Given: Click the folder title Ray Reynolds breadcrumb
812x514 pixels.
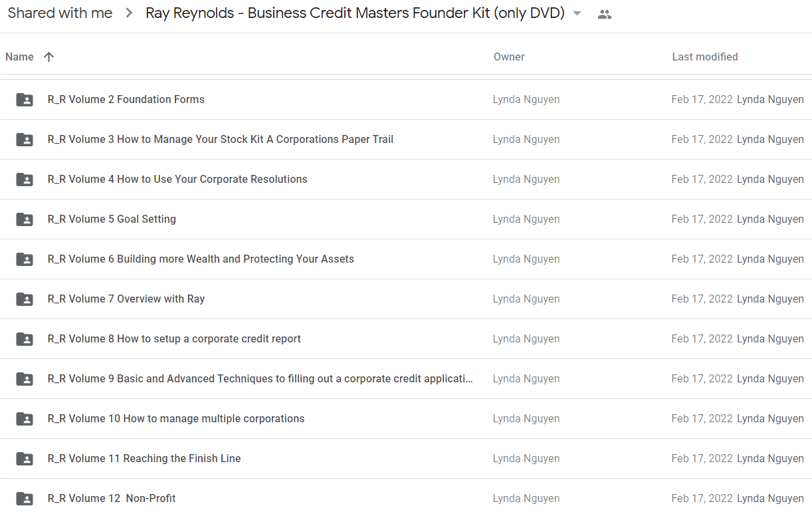Looking at the screenshot, I should (355, 13).
